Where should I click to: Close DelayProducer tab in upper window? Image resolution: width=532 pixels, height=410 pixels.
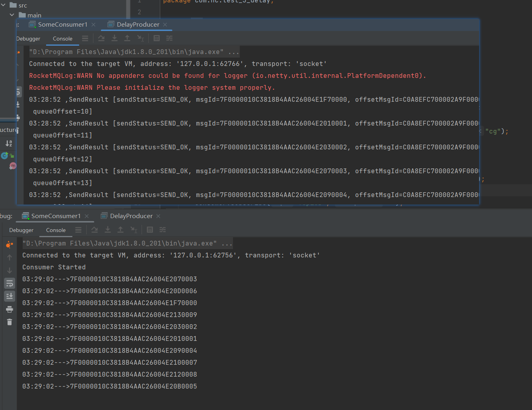[165, 25]
